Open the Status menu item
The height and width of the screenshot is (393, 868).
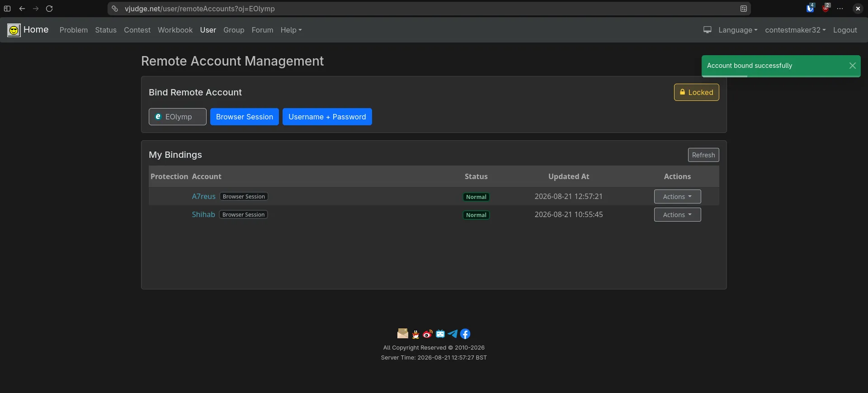pos(106,30)
